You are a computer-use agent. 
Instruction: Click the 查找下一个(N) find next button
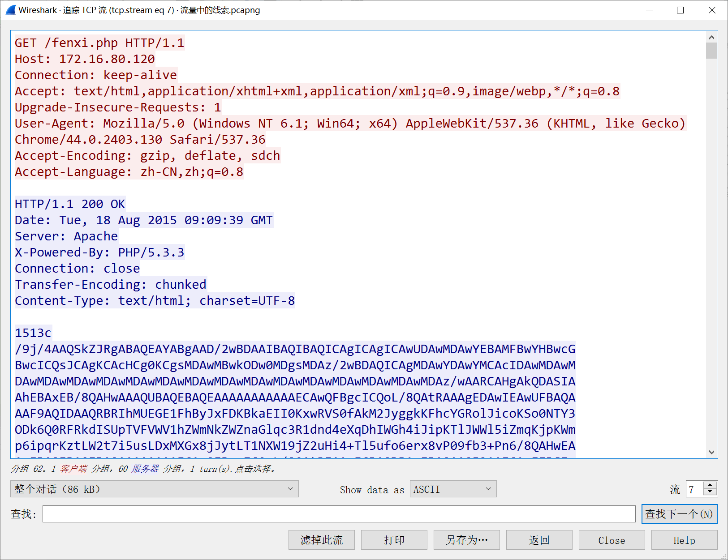click(x=679, y=514)
